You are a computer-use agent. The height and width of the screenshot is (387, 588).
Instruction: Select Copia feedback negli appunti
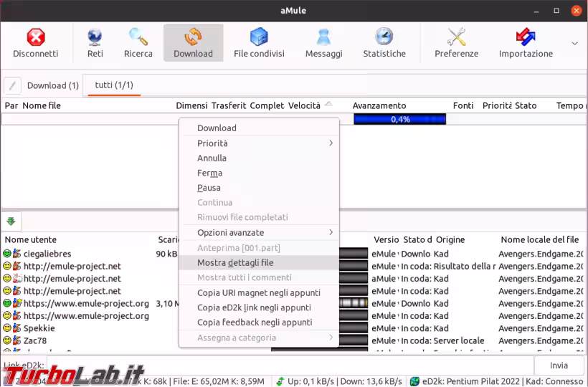point(259,322)
